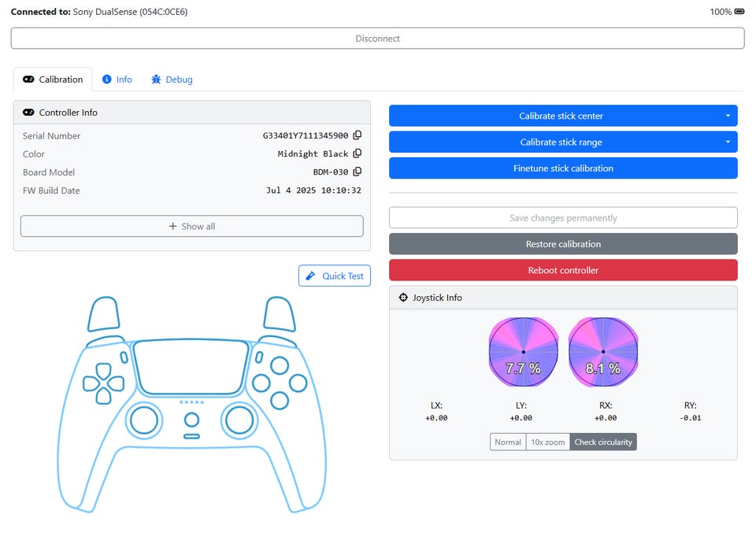Screen dimensions: 756x544
Task: Click the D-pad up button on diagram
Action: point(104,371)
